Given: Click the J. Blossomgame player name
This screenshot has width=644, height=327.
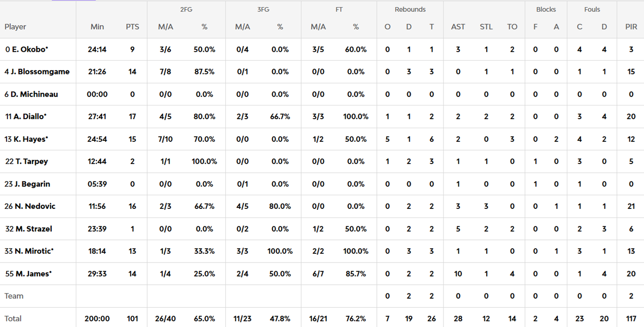Looking at the screenshot, I should (x=40, y=72).
